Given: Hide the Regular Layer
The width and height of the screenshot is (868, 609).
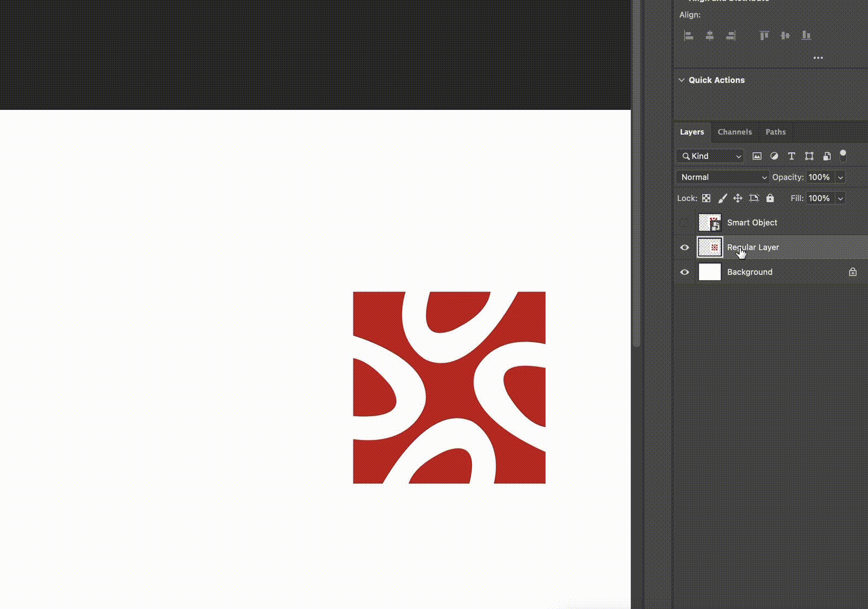Looking at the screenshot, I should 685,248.
